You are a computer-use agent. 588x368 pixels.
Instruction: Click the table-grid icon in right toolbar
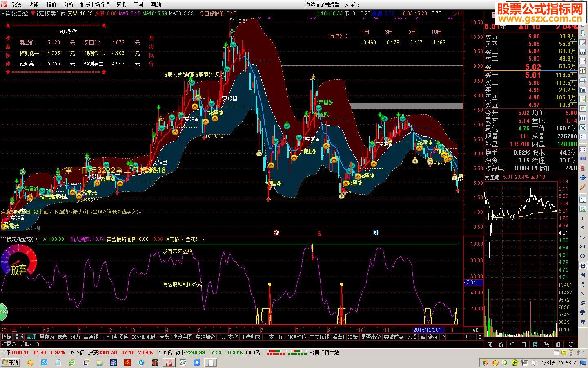click(x=583, y=52)
